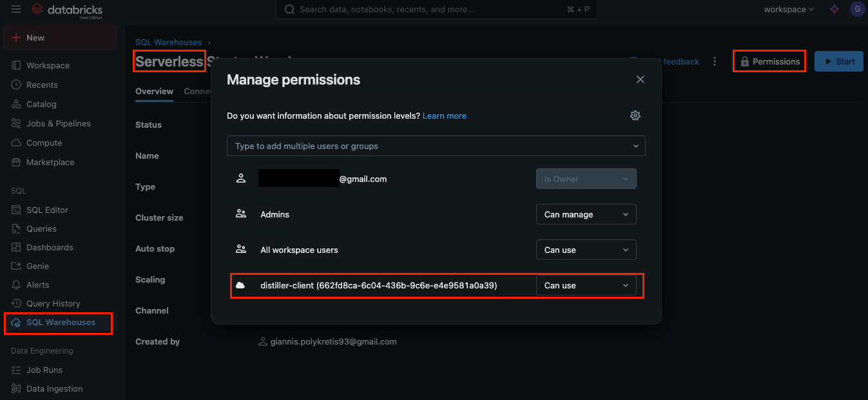Image resolution: width=868 pixels, height=400 pixels.
Task: Click the Data Ingestion icon
Action: (x=17, y=388)
